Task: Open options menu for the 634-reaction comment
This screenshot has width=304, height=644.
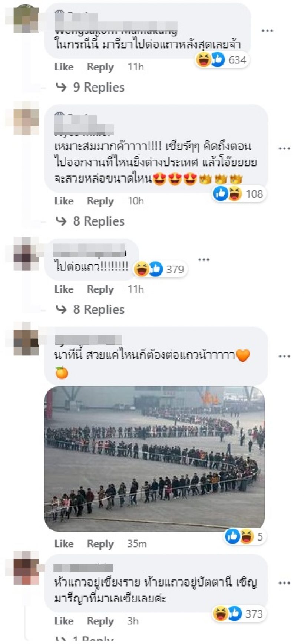Action: coord(267,31)
